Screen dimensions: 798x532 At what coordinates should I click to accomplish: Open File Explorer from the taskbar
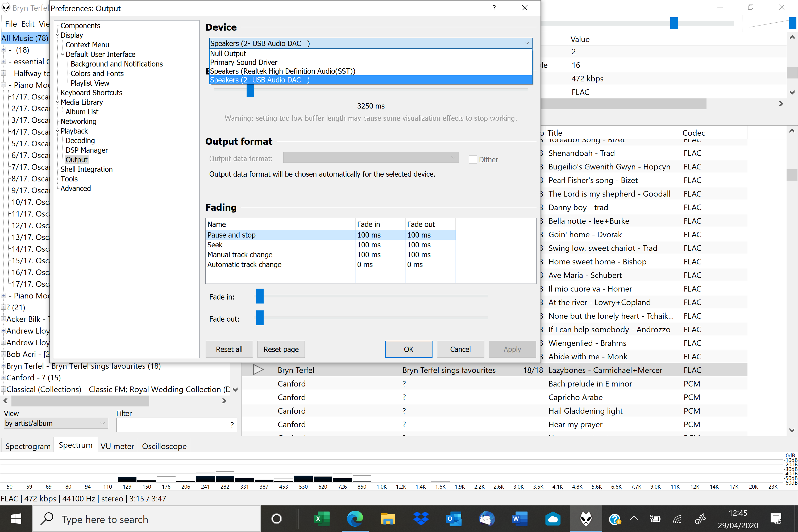coord(388,519)
